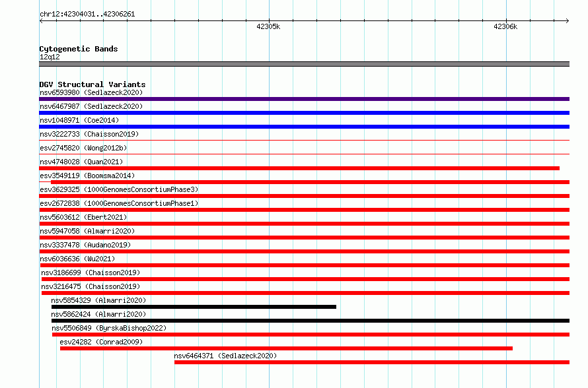
Task: Select the red esv3629325 variant bar
Action: tap(304, 196)
